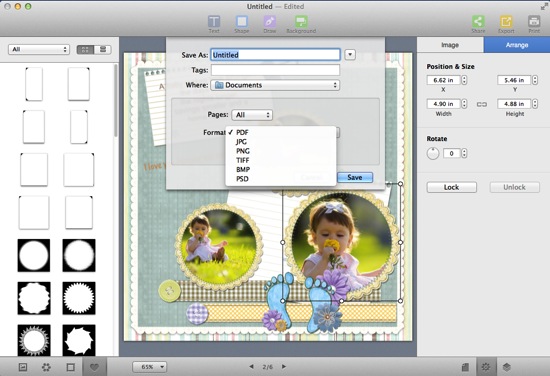Click the Unlock button

tap(515, 187)
